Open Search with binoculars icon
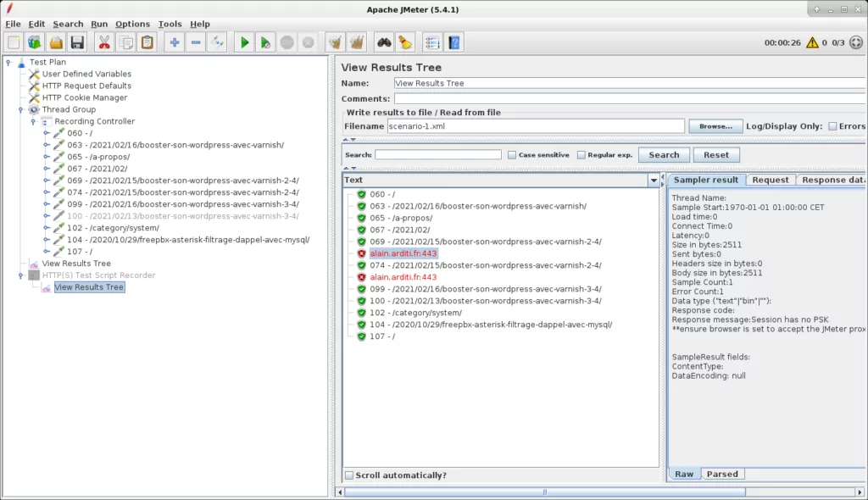 click(x=384, y=42)
